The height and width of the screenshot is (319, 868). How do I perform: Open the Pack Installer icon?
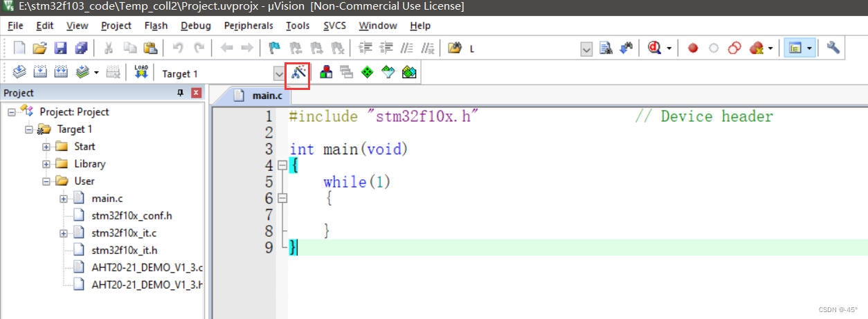(x=409, y=72)
